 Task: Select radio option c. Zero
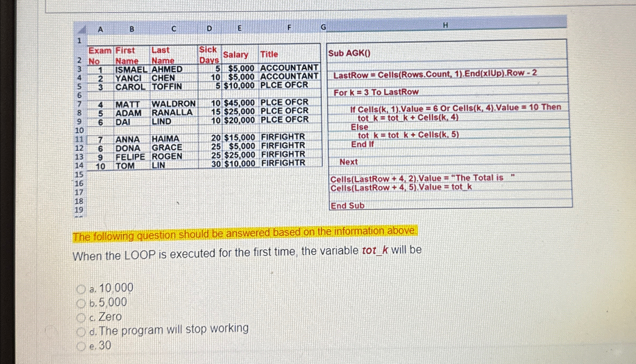(x=81, y=318)
